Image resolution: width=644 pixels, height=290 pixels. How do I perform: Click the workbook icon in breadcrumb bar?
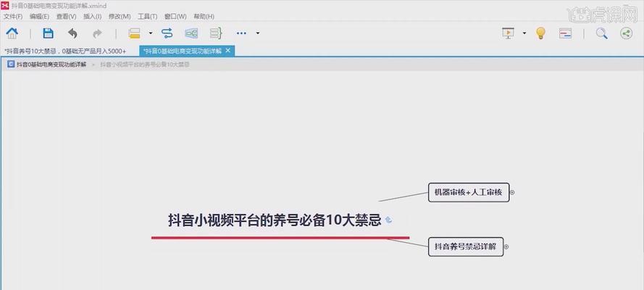coord(11,65)
